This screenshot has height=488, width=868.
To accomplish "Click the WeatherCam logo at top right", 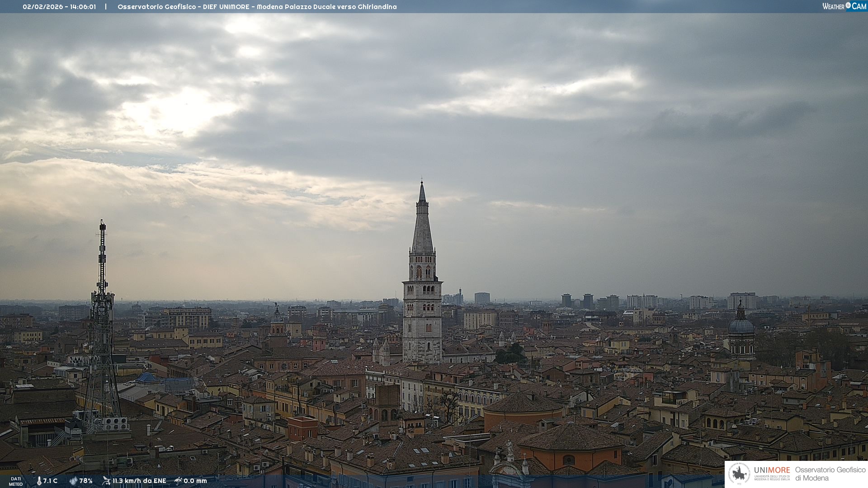I will click(844, 6).
